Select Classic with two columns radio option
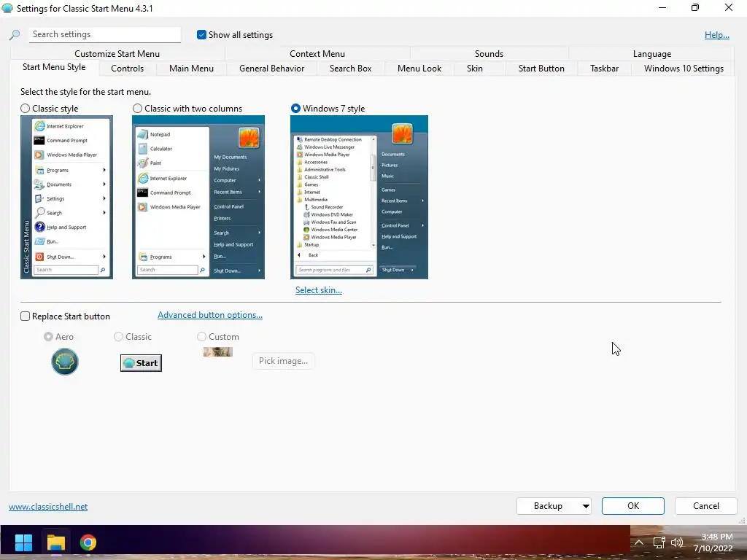 [137, 109]
